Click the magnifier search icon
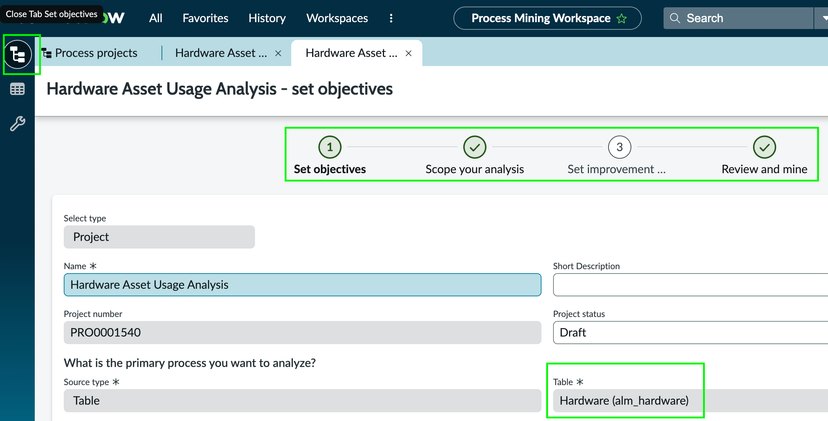The image size is (828, 421). coord(676,18)
